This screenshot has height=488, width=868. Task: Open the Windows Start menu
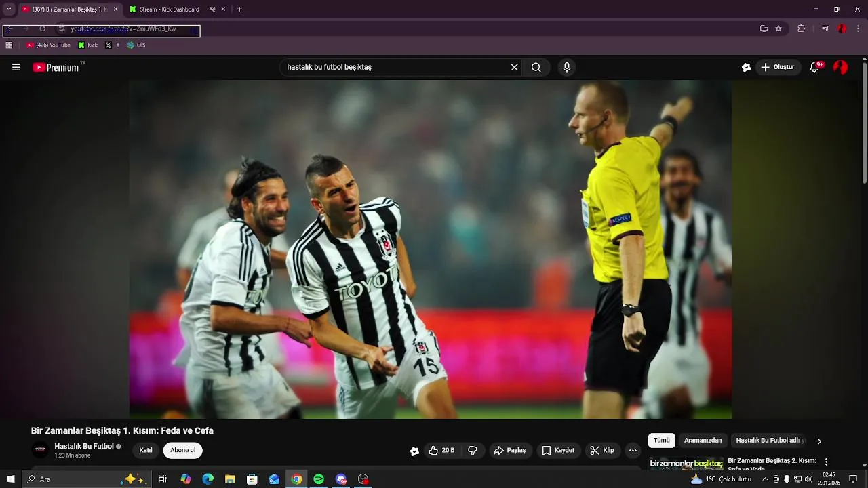(x=10, y=479)
